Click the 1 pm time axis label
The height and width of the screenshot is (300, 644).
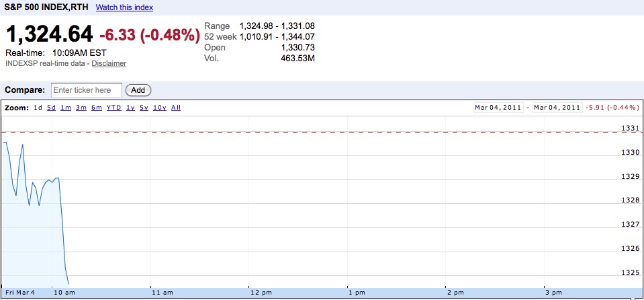[x=357, y=293]
